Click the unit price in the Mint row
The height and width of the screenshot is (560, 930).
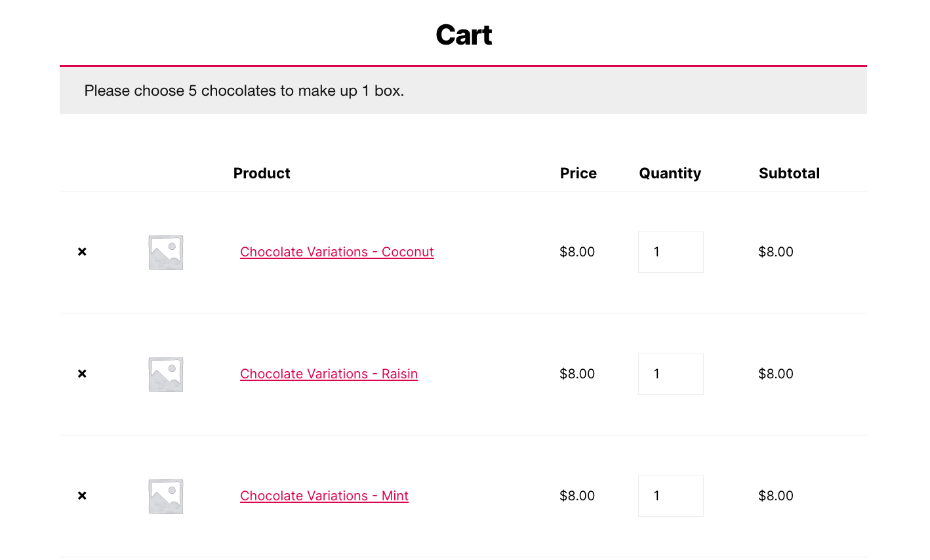click(x=576, y=496)
